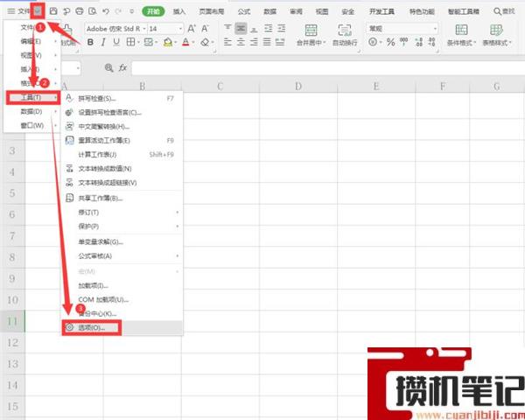Image resolution: width=525 pixels, height=420 pixels.
Task: Switch to Insert (插入) ribbon tab
Action: [179, 11]
